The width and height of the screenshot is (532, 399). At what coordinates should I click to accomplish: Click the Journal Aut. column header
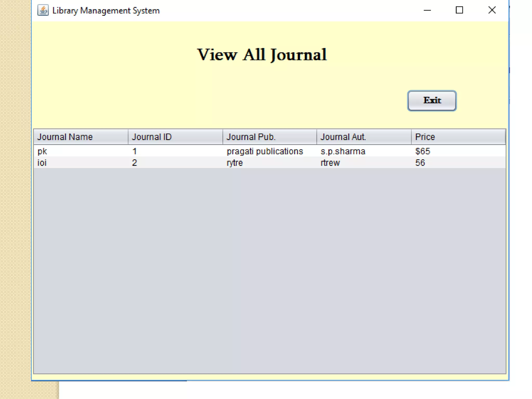(364, 137)
